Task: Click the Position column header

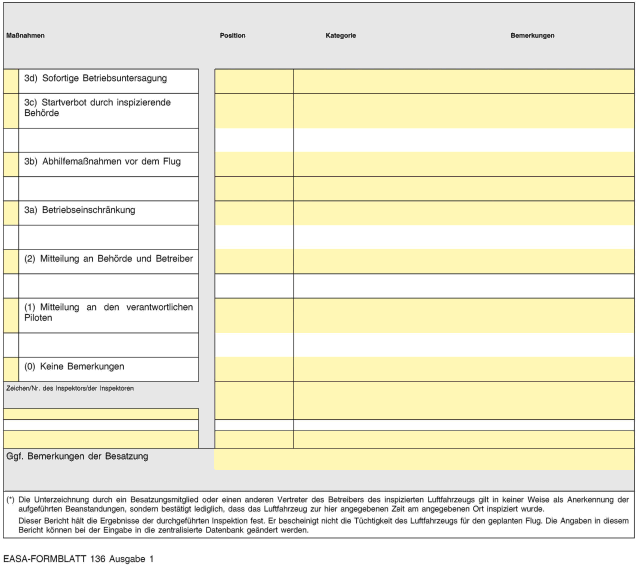Action: pos(232,35)
